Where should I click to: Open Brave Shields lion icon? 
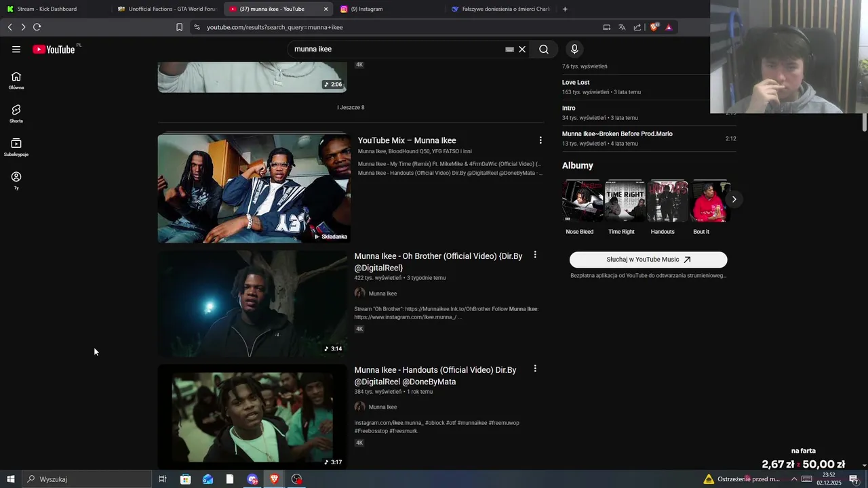click(x=654, y=27)
